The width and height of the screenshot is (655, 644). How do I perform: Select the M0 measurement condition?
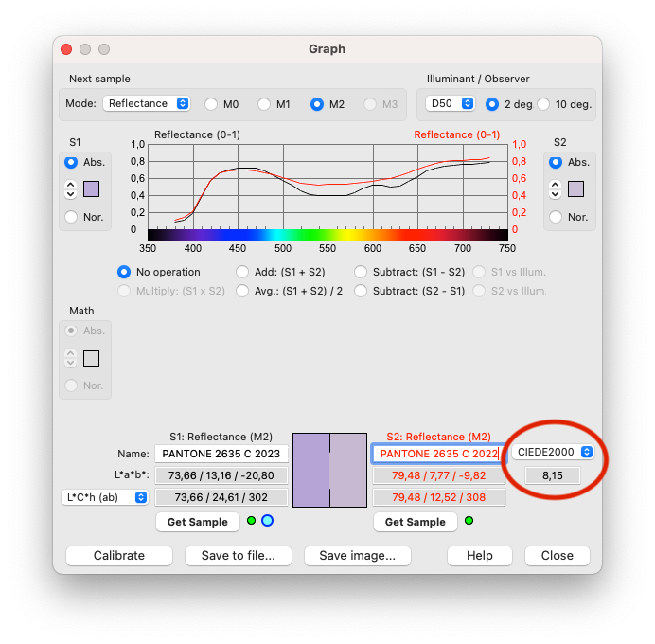pyautogui.click(x=211, y=104)
